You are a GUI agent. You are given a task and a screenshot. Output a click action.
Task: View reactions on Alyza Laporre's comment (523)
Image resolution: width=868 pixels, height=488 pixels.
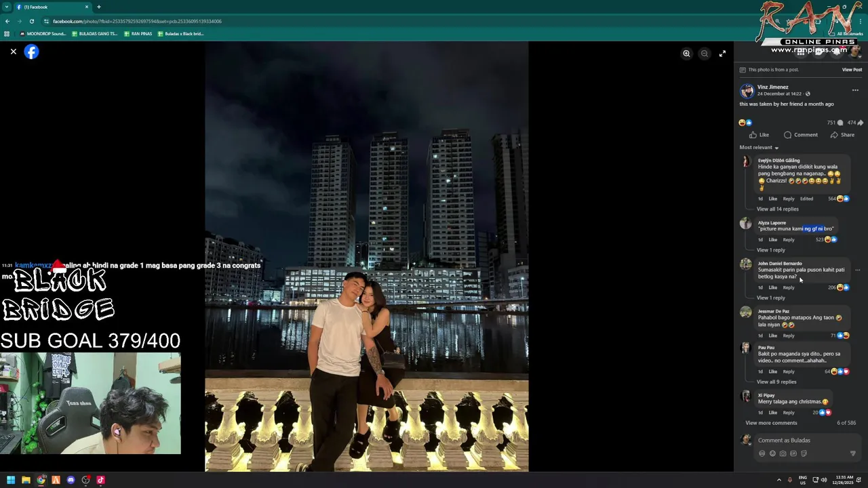click(827, 239)
